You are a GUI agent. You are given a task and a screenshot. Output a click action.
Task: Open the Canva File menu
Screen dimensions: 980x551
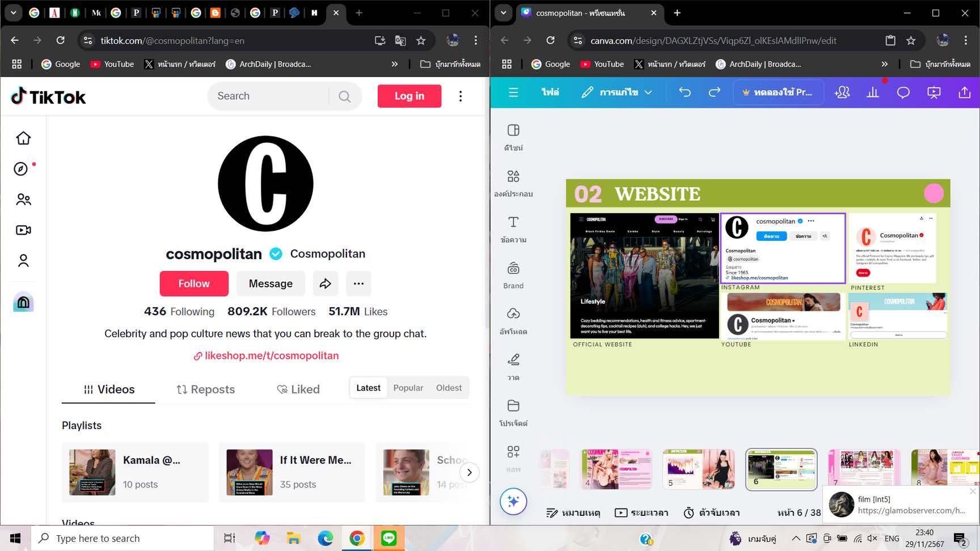click(550, 92)
